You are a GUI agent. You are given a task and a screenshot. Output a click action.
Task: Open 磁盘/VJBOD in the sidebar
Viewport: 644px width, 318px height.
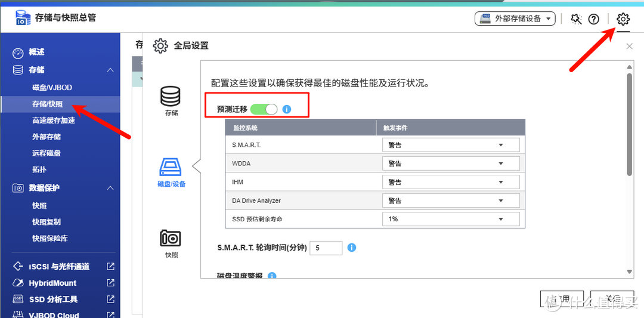click(x=52, y=88)
